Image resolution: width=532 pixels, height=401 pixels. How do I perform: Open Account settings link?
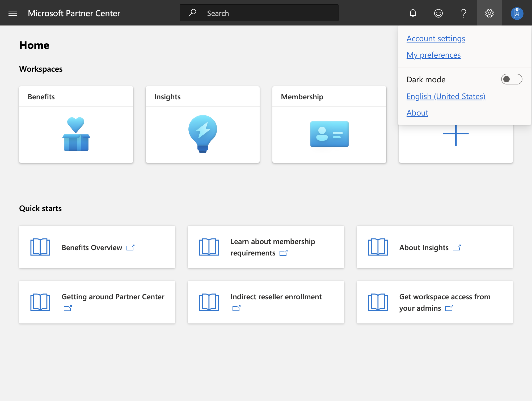point(436,39)
